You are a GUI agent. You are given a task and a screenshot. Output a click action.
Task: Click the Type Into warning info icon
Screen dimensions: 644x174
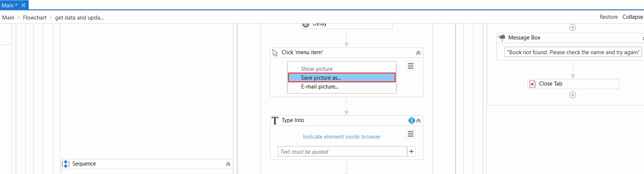(x=411, y=121)
